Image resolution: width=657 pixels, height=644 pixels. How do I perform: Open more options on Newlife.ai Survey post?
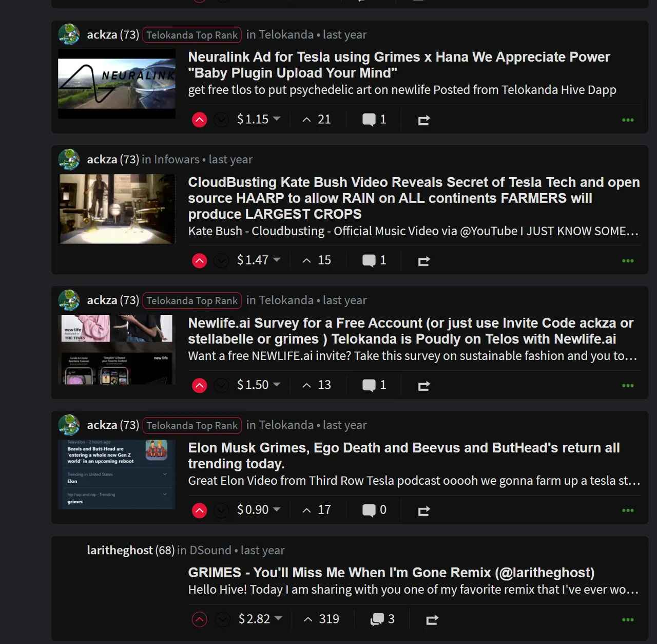click(x=628, y=386)
